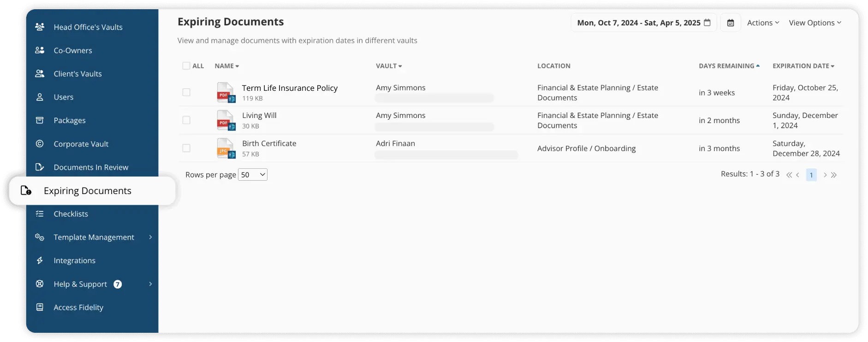Check the Birth Certificate row checkbox
868x342 pixels.
coord(186,148)
